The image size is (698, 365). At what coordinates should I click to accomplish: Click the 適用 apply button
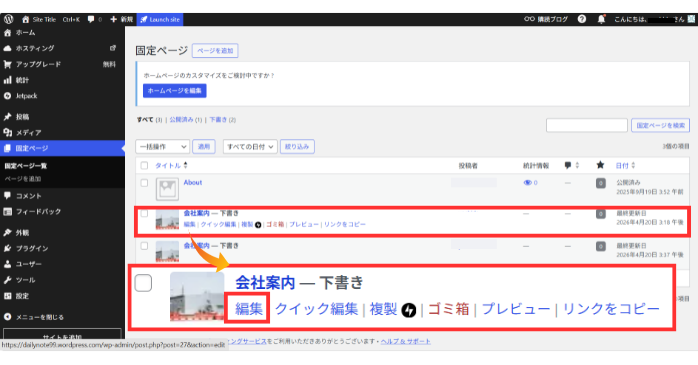click(203, 146)
